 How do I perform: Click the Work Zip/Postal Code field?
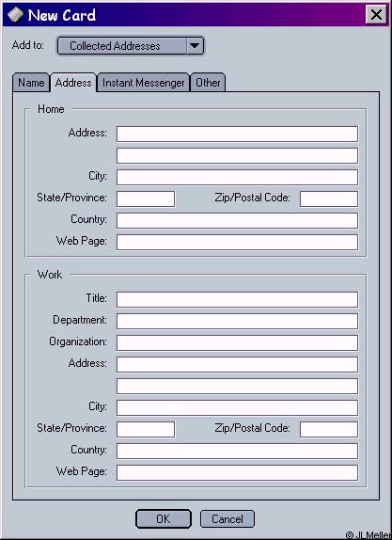[x=329, y=429]
